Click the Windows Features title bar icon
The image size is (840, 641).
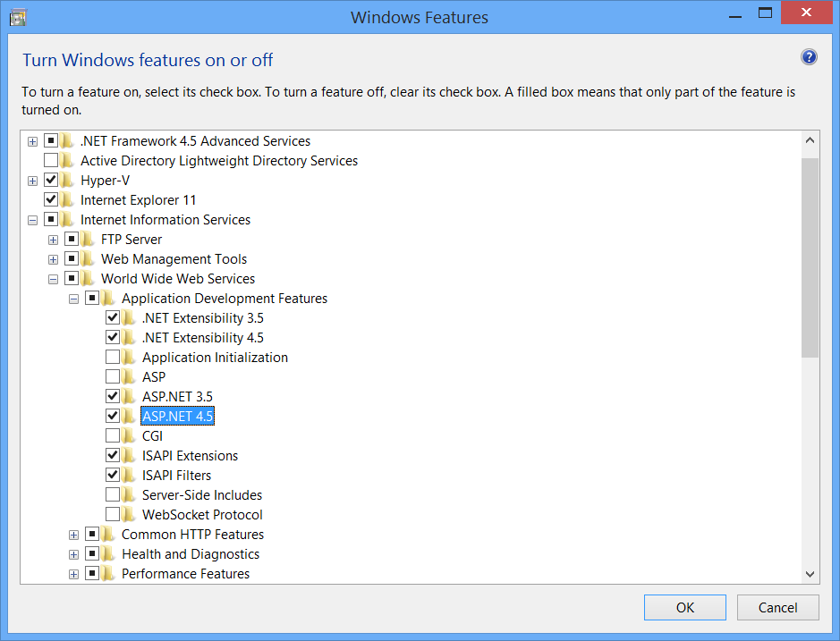pyautogui.click(x=18, y=17)
